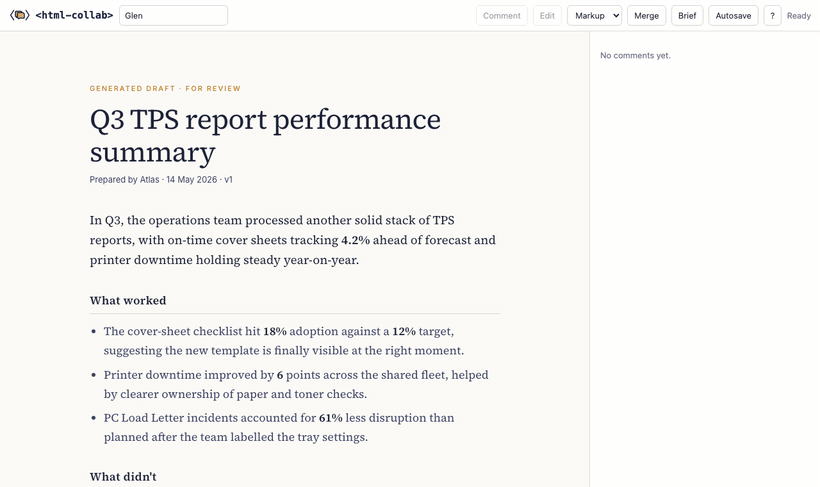Click the Printer downtime improved bullet
Screen dimensions: 820x487
(x=296, y=384)
